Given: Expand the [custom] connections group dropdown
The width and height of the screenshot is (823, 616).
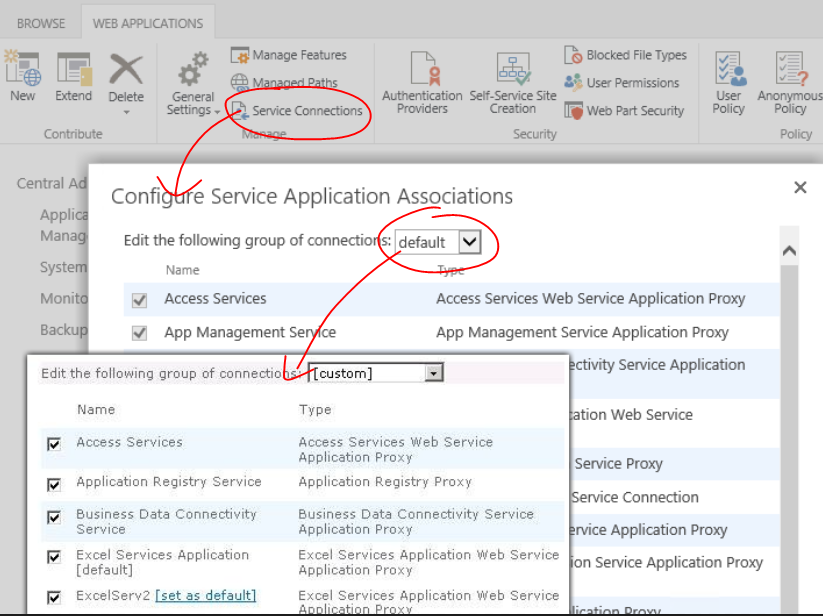Looking at the screenshot, I should click(434, 373).
